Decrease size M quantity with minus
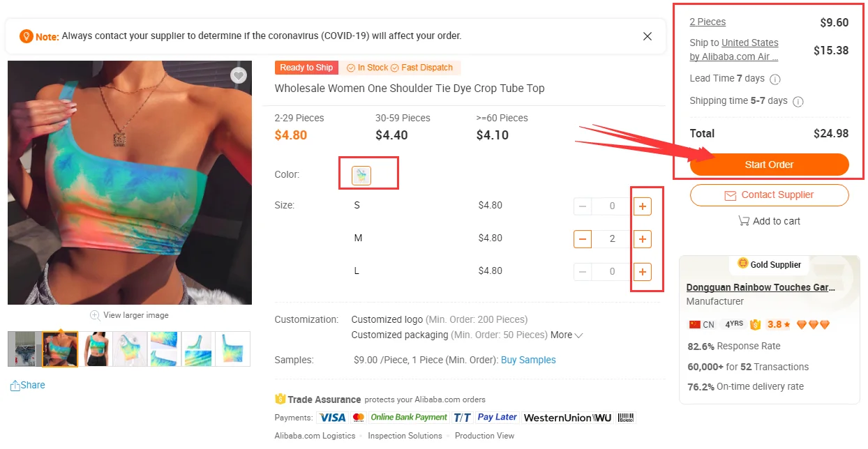Viewport: 868px width, 449px height. click(583, 239)
